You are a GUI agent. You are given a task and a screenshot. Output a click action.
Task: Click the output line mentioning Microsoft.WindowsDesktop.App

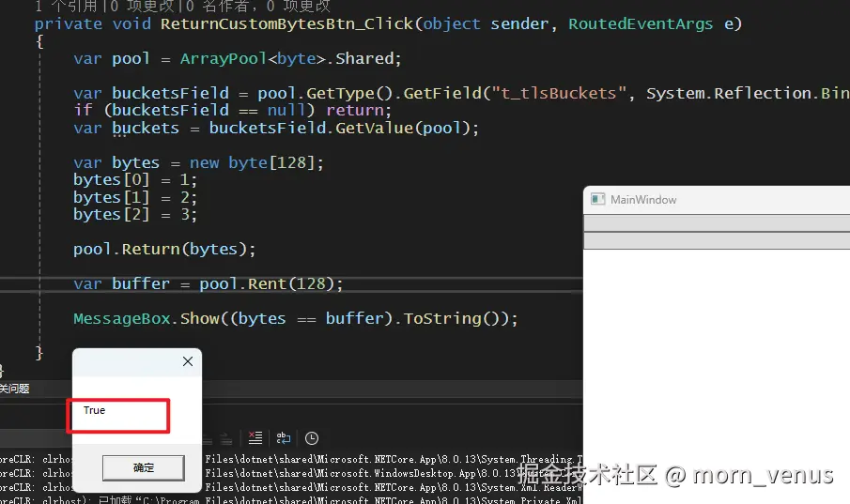tap(394, 473)
